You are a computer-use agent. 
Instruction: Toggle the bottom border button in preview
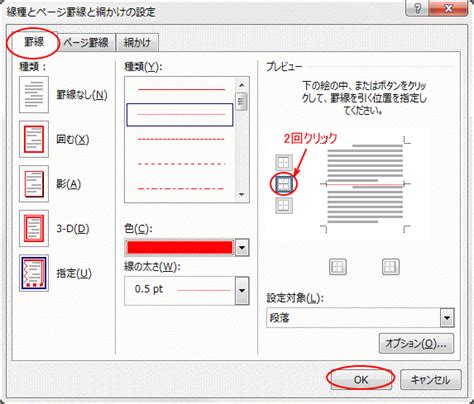tap(284, 205)
